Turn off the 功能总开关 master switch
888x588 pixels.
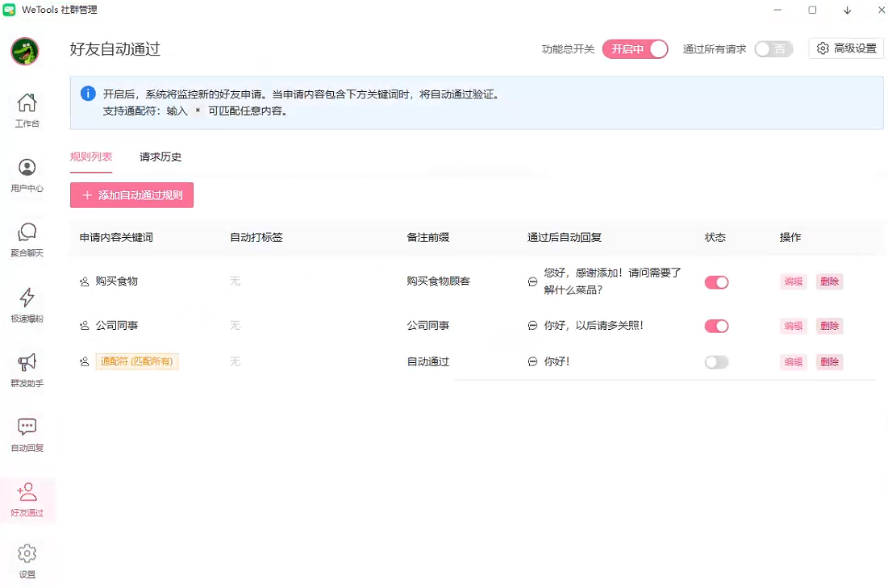[635, 49]
